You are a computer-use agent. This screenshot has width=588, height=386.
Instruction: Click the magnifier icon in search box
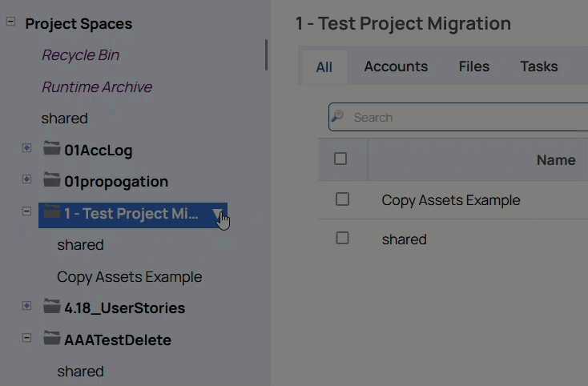(338, 117)
